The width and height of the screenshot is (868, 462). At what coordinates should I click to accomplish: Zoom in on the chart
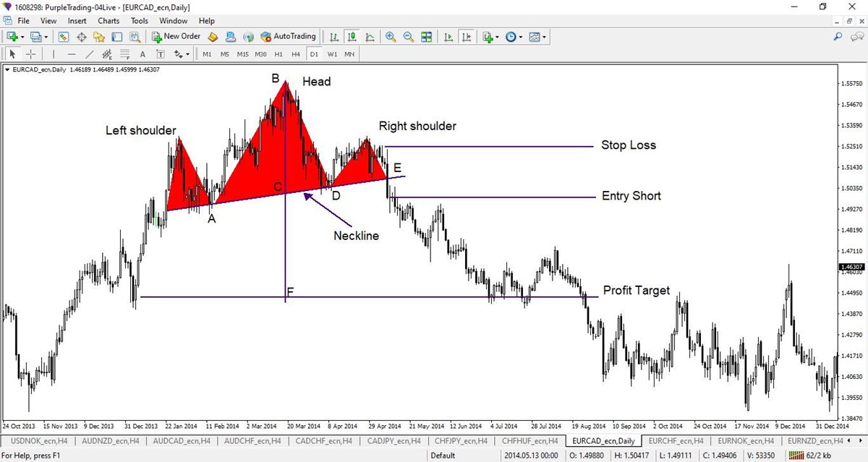tap(391, 36)
